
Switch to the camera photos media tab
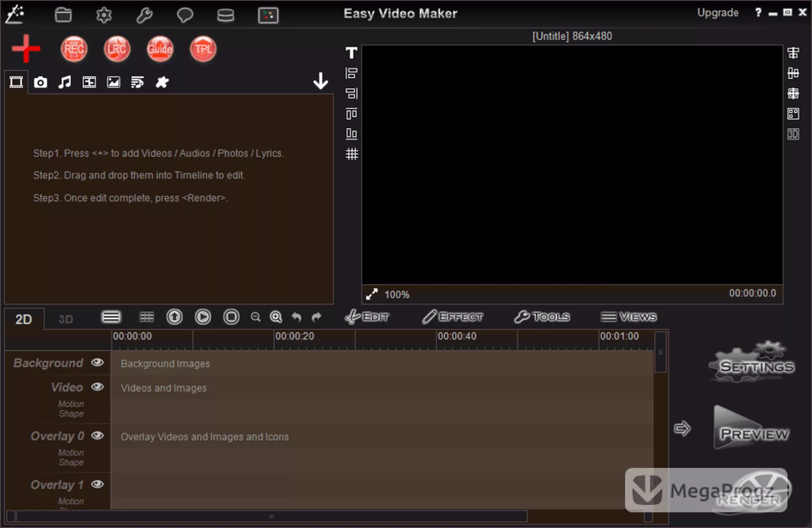tap(41, 82)
